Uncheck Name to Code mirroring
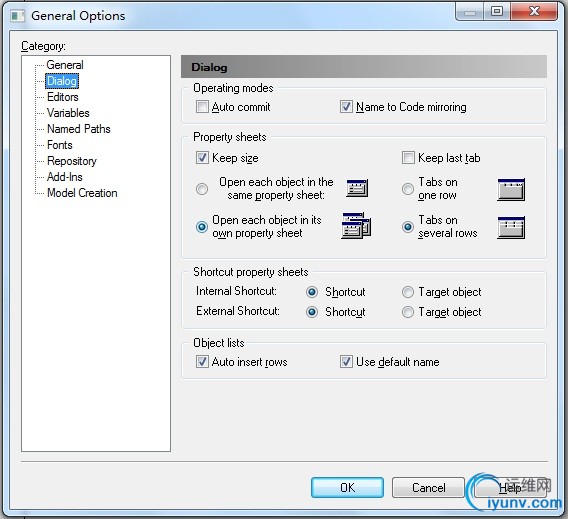This screenshot has width=568, height=519. point(346,107)
